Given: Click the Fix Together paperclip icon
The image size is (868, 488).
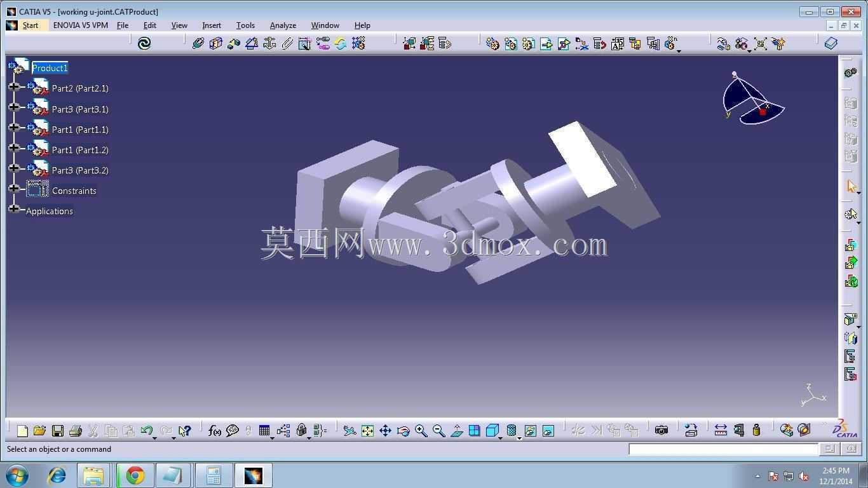Looking at the screenshot, I should tap(287, 43).
